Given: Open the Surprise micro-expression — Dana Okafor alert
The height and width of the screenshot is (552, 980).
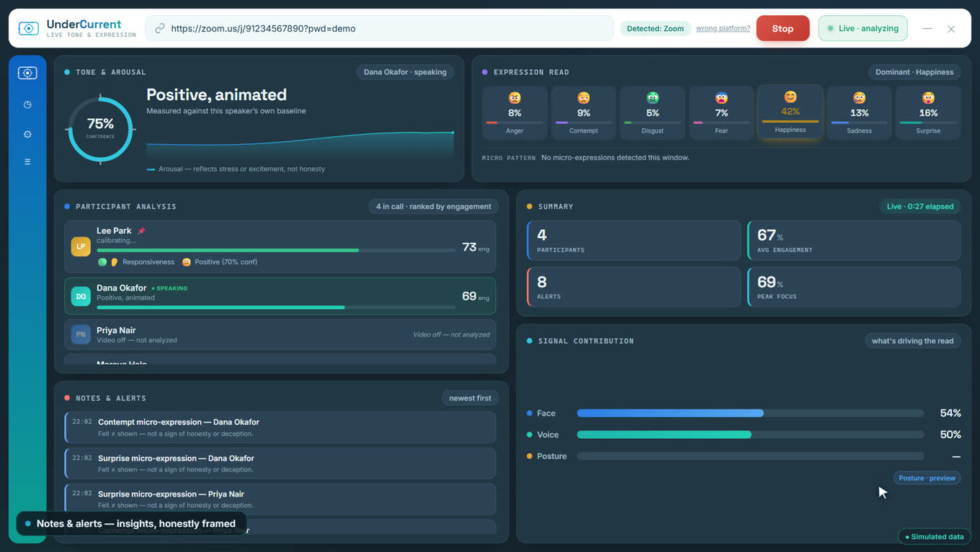Looking at the screenshot, I should coord(280,463).
